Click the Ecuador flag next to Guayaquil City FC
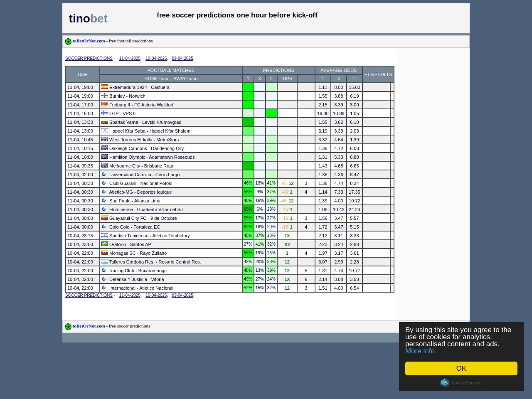 tap(105, 218)
